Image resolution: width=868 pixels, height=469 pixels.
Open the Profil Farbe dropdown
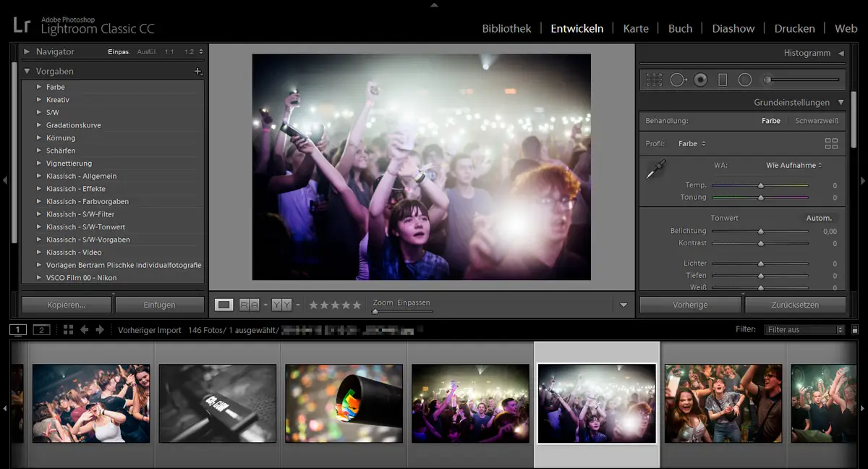click(x=692, y=143)
